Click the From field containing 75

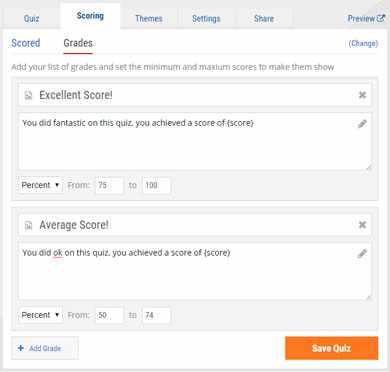tap(109, 185)
